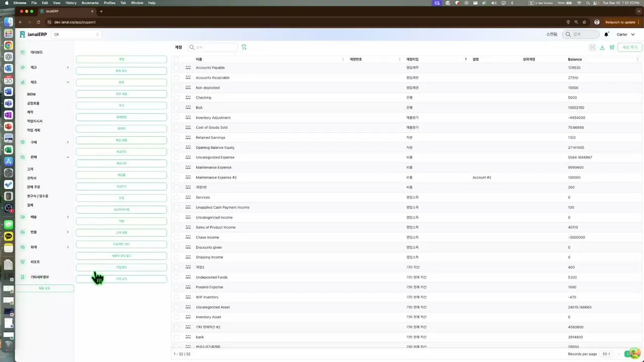Open Chrome from the dock
This screenshot has width=644, height=362.
click(9, 45)
